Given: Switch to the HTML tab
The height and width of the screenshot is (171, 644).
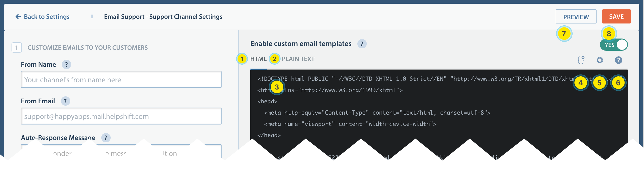Looking at the screenshot, I should click(x=258, y=59).
